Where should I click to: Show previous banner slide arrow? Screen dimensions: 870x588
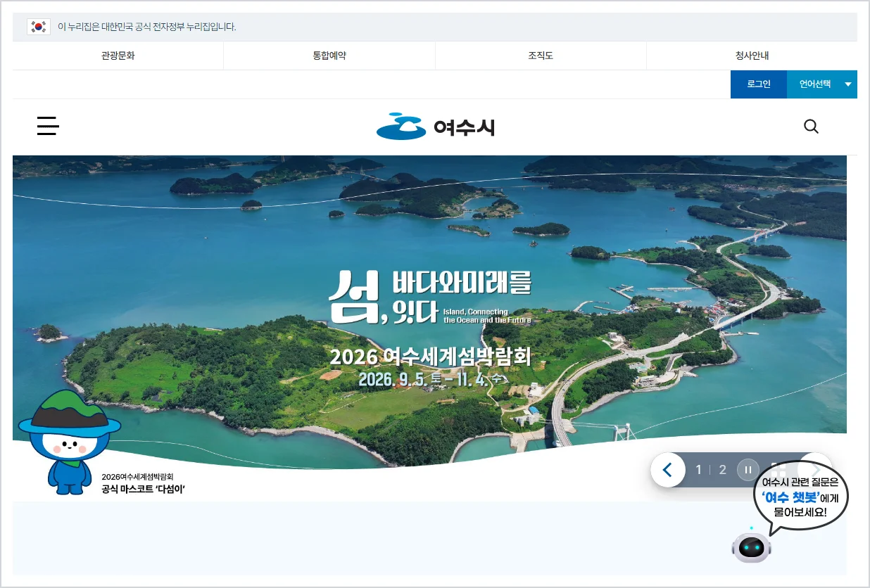(x=668, y=470)
